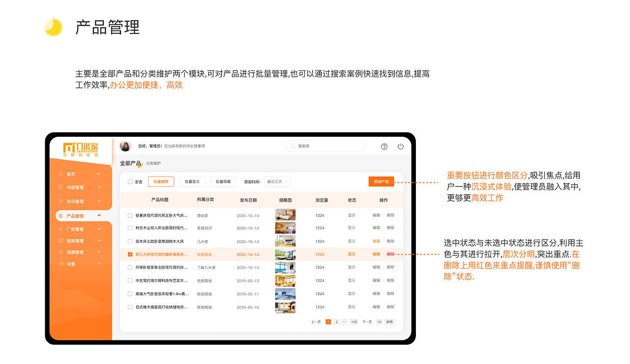Viewport: 630px width, 364px height.
Task: Click the power logout icon top right
Action: pyautogui.click(x=400, y=146)
